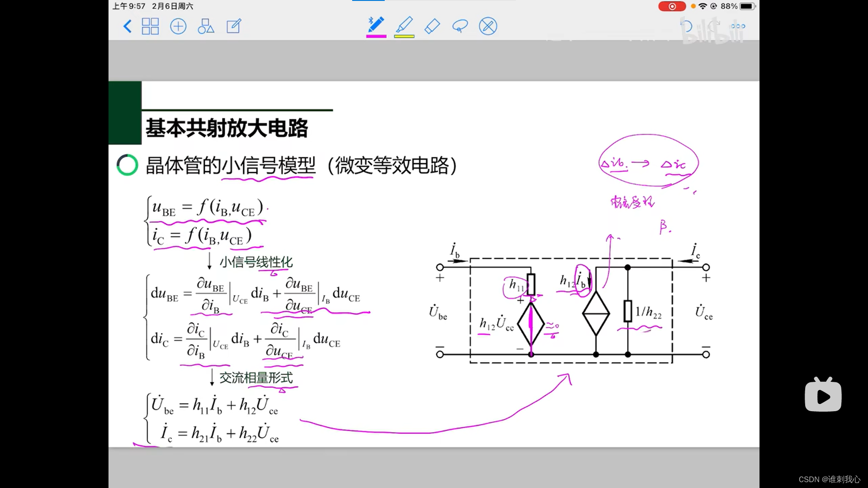The height and width of the screenshot is (488, 868).
Task: Toggle the pen-disabled circle mode
Action: coord(488,26)
